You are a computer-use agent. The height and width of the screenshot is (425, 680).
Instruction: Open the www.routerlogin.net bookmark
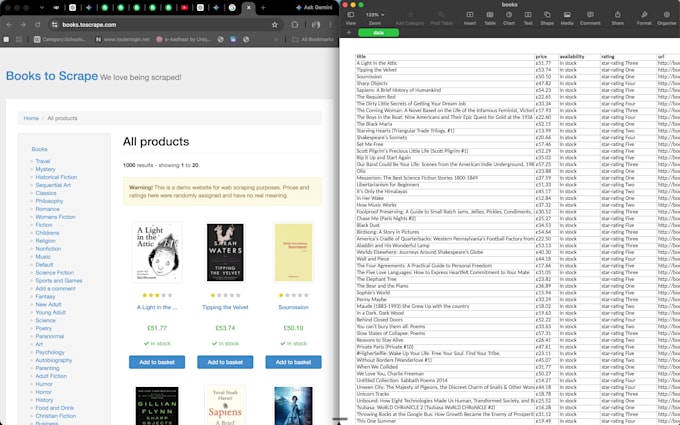pyautogui.click(x=122, y=39)
